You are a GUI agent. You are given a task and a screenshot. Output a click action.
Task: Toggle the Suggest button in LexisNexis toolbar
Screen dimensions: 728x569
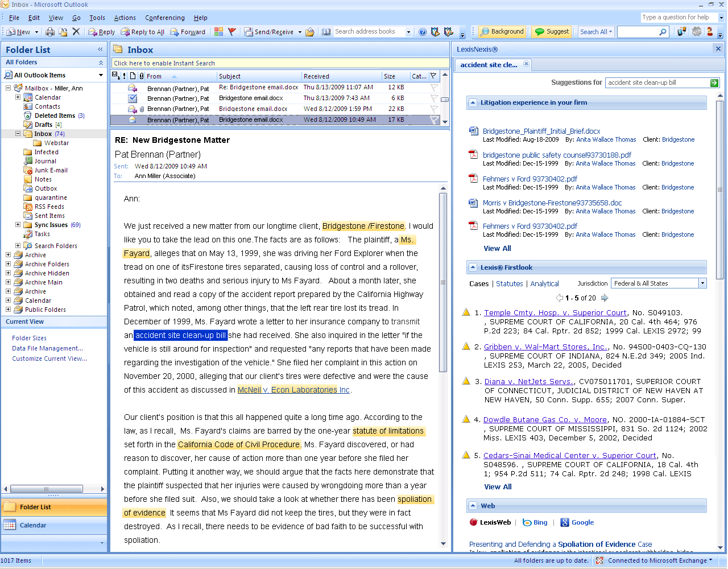click(x=551, y=32)
